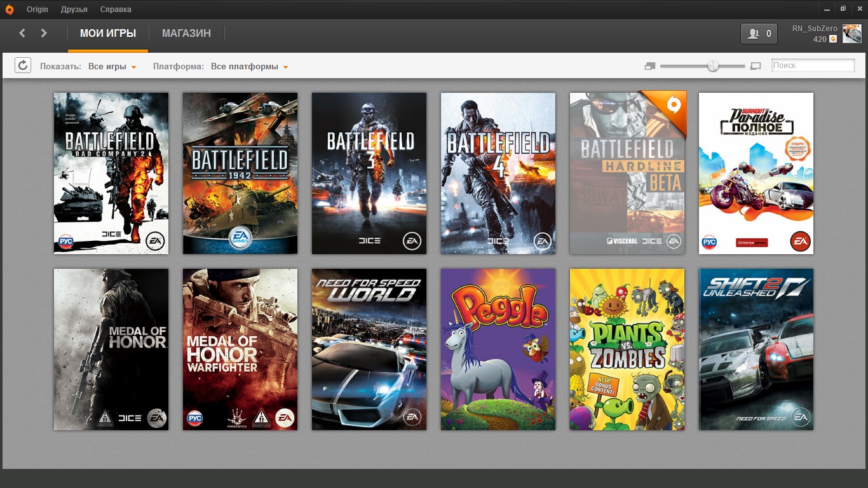The image size is (868, 488).
Task: Go back with the left arrow
Action: [22, 33]
